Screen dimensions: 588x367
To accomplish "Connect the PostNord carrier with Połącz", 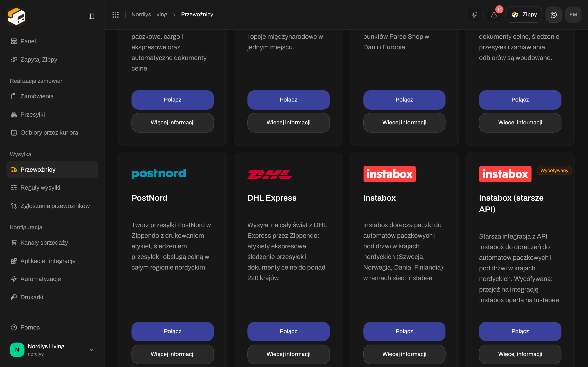I will click(x=173, y=331).
